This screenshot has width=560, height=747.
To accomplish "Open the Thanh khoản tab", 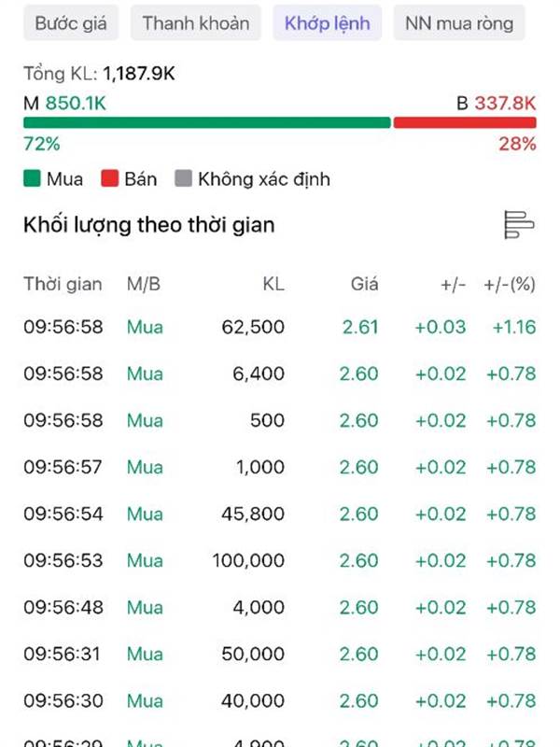I will click(196, 22).
